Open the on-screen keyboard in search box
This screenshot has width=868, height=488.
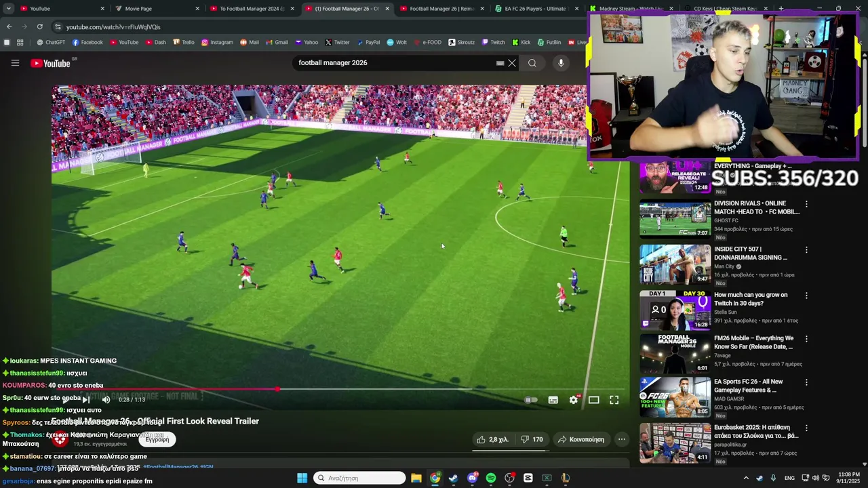coord(500,63)
